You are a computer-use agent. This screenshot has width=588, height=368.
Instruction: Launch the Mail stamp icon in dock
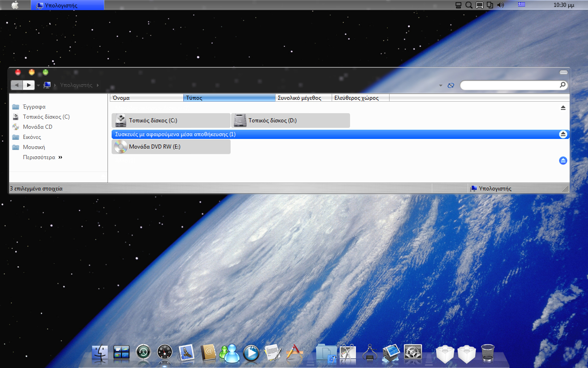click(x=186, y=353)
